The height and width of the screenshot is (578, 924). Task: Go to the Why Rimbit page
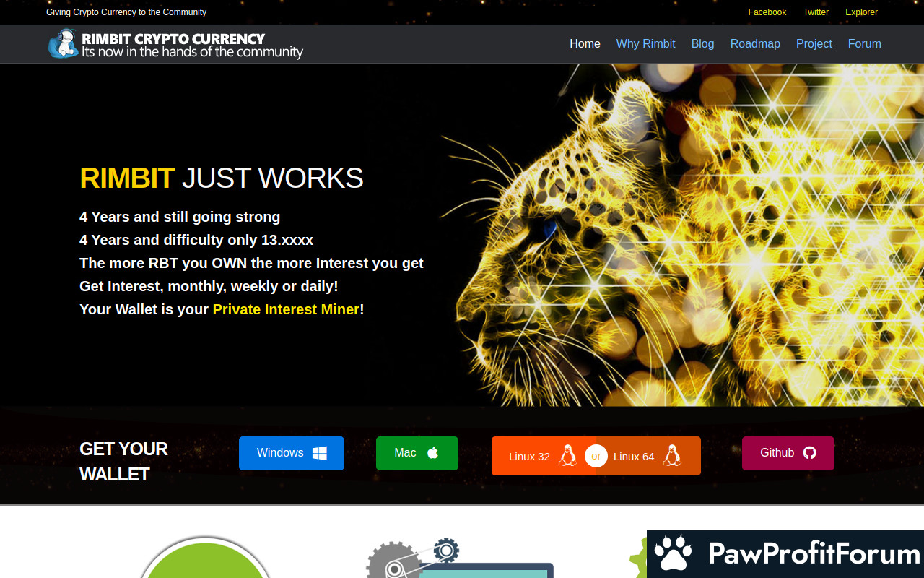pos(645,43)
